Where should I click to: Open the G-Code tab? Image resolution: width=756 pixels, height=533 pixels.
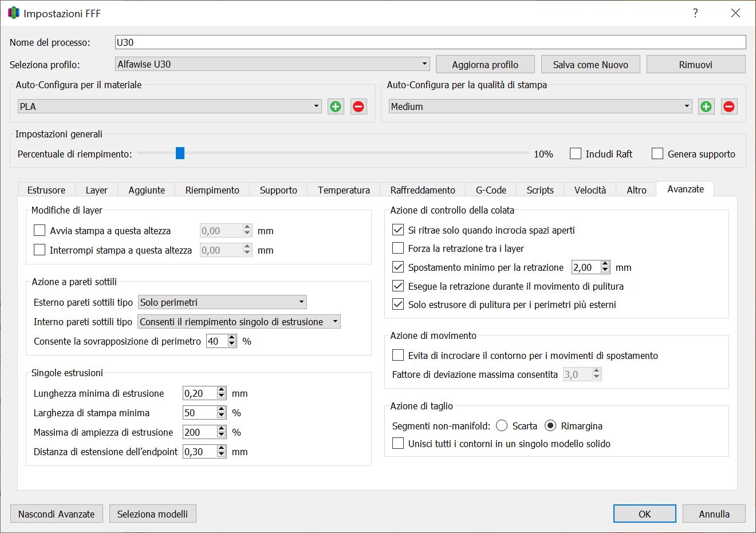pos(491,190)
